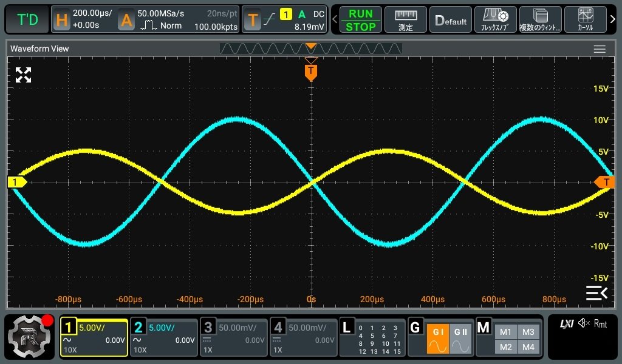Open the cursor カーソル tool
This screenshot has height=364, width=622.
(x=585, y=20)
